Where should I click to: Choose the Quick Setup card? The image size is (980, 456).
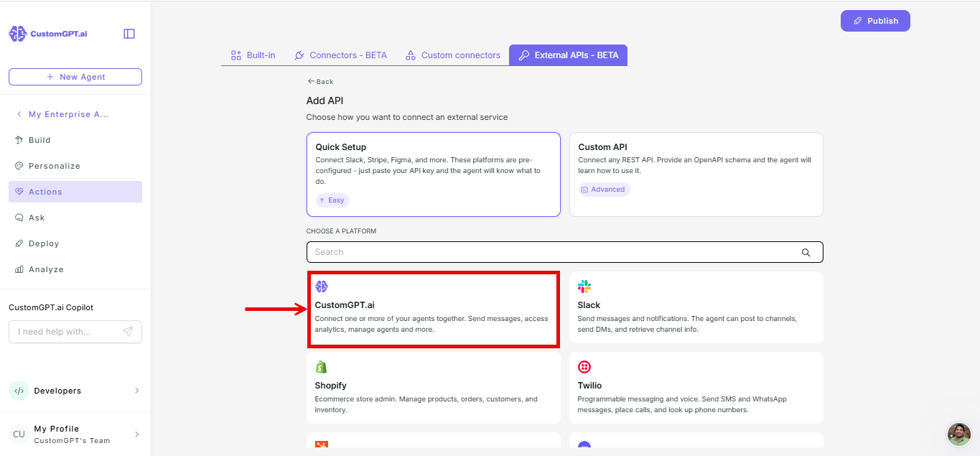pos(434,175)
